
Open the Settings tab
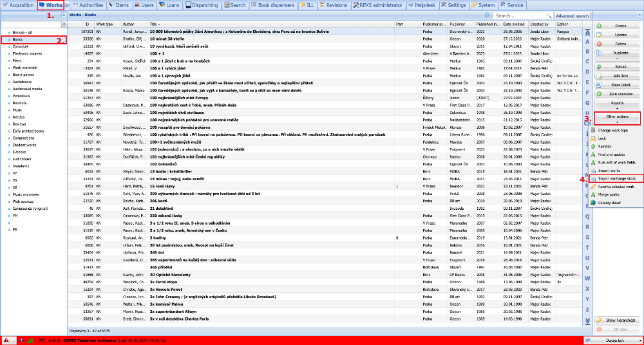pyautogui.click(x=454, y=5)
